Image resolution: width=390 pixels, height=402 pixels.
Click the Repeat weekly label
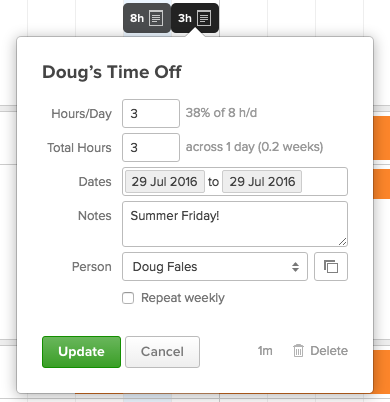coord(183,298)
